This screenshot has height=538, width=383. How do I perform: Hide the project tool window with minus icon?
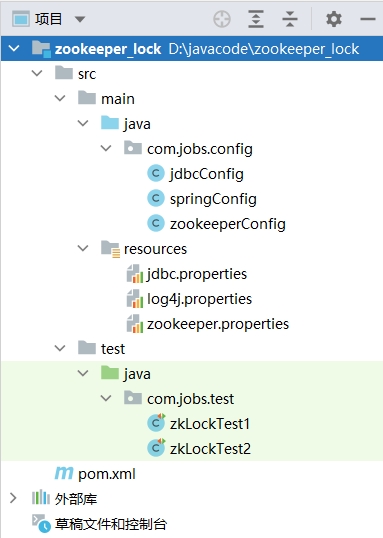[368, 19]
